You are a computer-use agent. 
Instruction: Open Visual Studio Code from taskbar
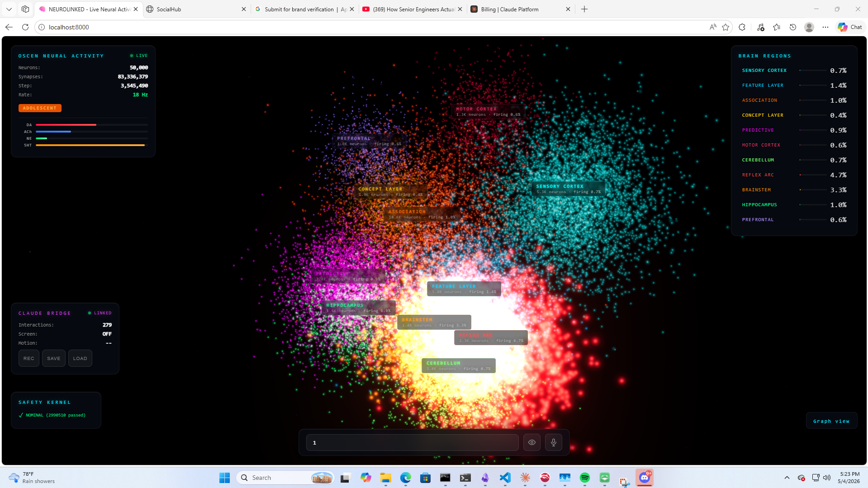tap(505, 478)
